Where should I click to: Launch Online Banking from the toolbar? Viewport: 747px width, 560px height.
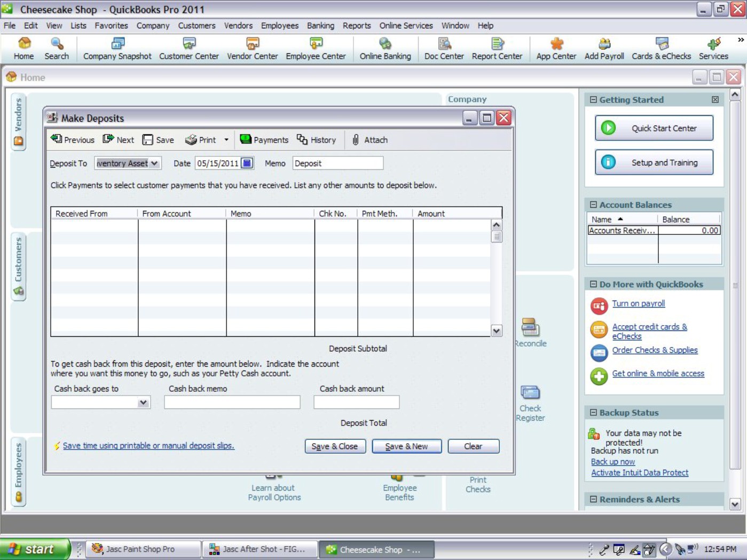(x=385, y=49)
